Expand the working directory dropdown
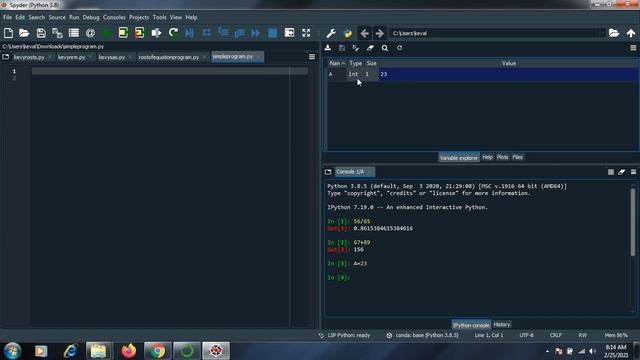This screenshot has width=640, height=360. 602,33
